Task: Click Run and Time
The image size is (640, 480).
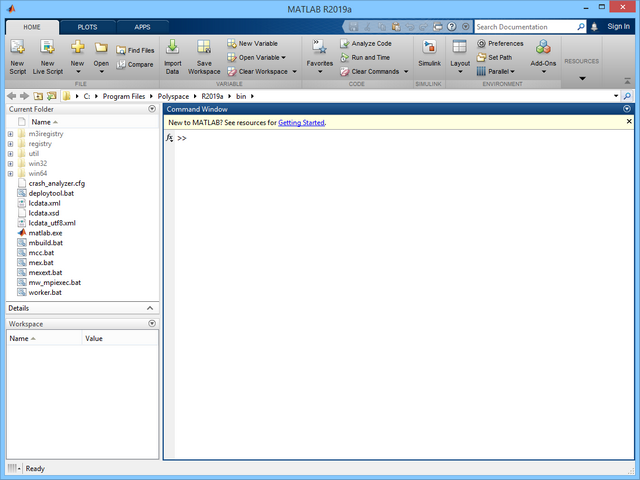Action: tap(365, 58)
